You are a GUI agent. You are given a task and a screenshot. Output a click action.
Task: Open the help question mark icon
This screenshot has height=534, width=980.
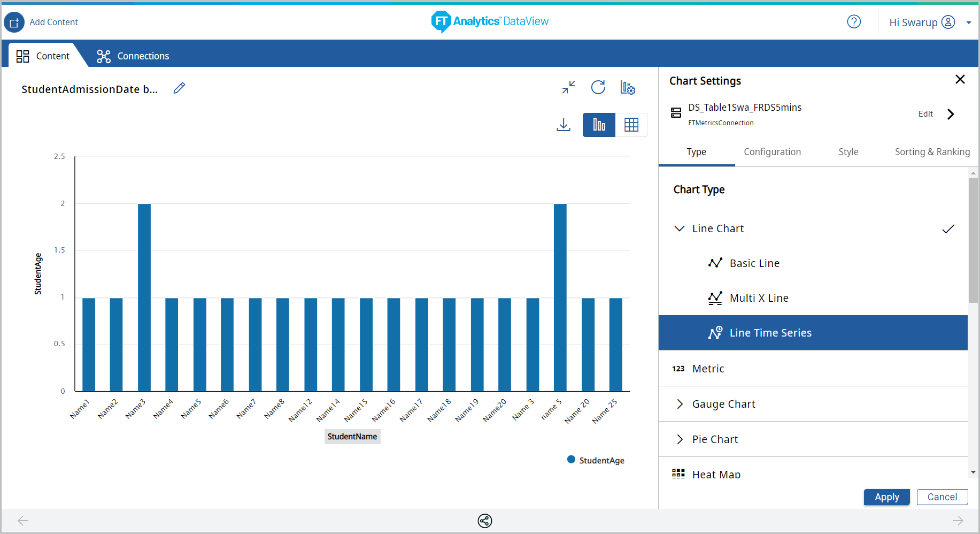tap(854, 22)
